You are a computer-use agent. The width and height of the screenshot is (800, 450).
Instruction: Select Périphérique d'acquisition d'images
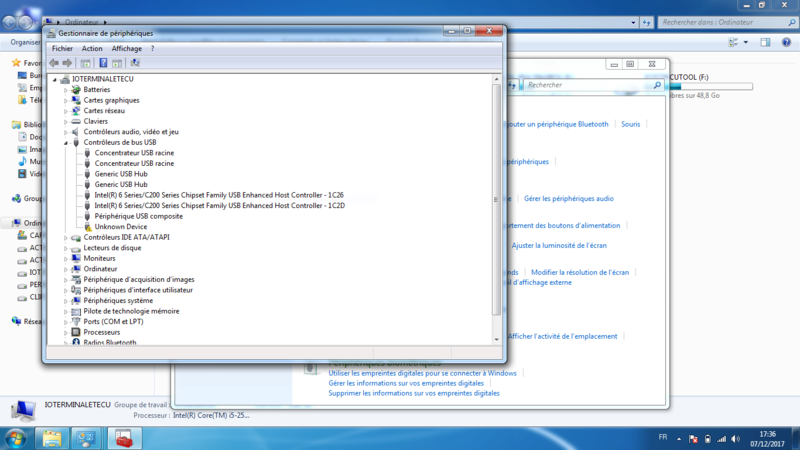click(x=139, y=280)
